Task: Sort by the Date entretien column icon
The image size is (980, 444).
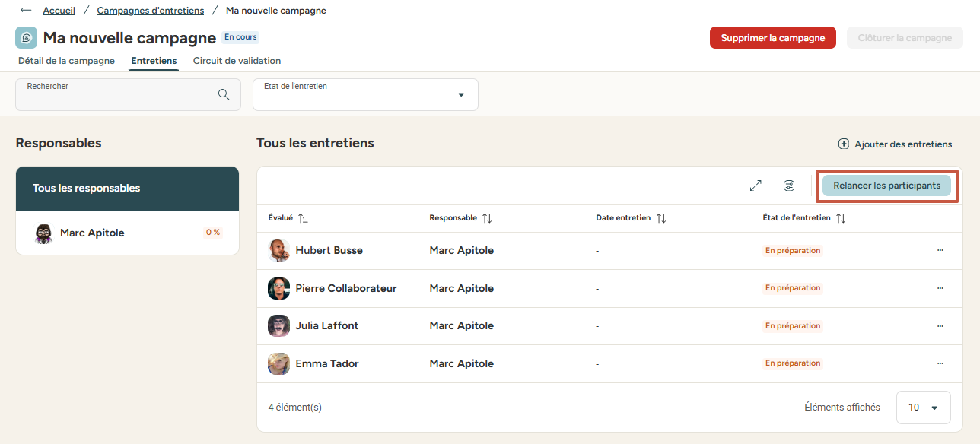Action: pyautogui.click(x=661, y=218)
